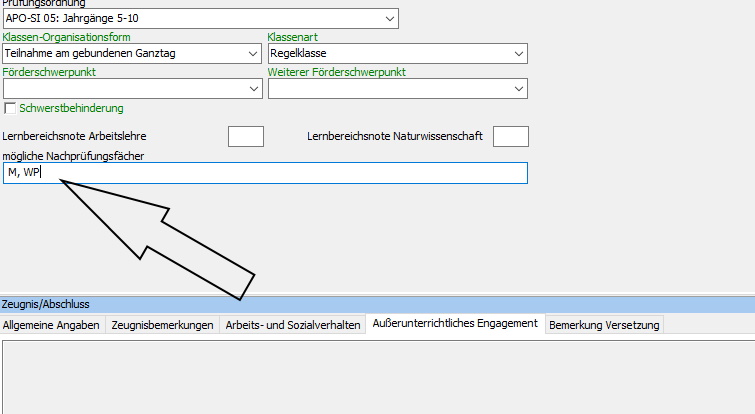The height and width of the screenshot is (414, 755).
Task: Click the Lernbereichsnote Arbeitslehre label
Action: (74, 136)
